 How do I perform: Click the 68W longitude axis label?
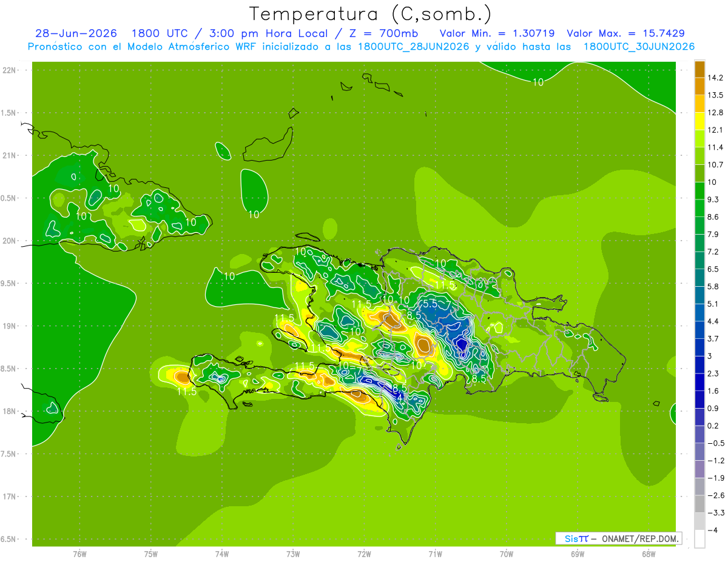click(x=649, y=554)
